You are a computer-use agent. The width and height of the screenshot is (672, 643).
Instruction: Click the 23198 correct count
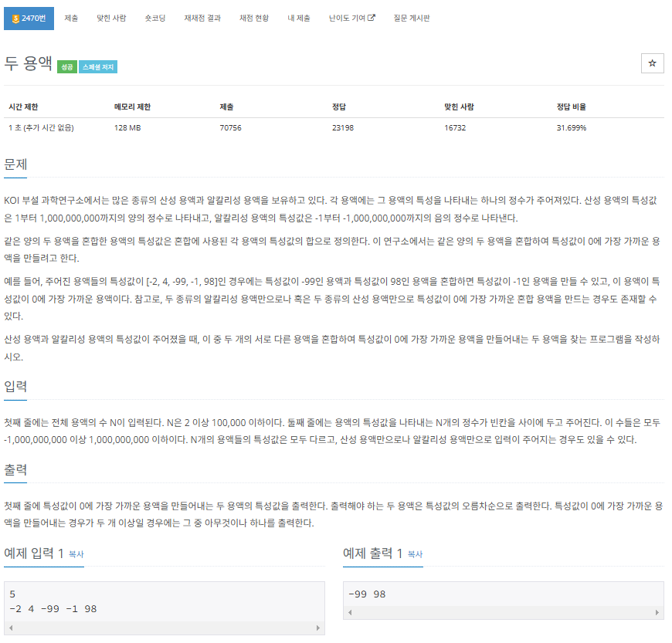pos(343,127)
